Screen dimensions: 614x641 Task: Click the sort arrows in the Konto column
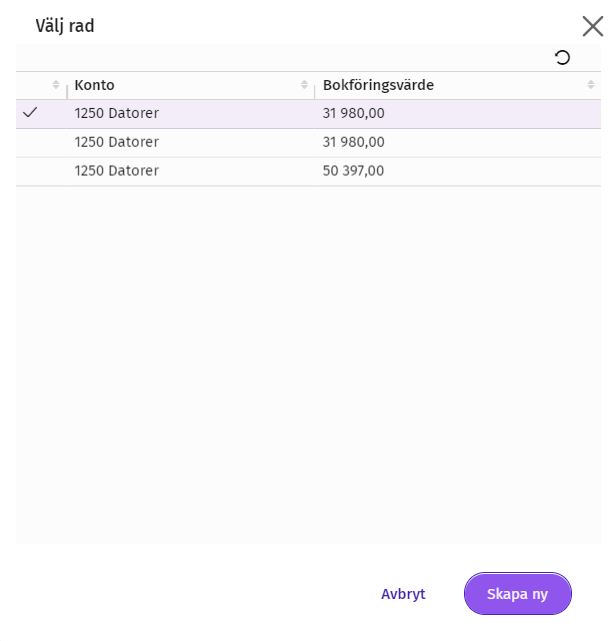pos(304,85)
